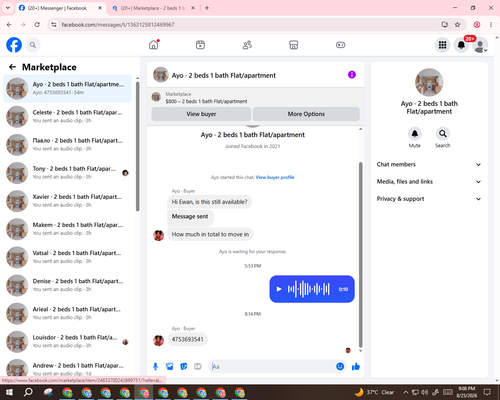
Task: Open the Facebook home logo
Action: [14, 45]
